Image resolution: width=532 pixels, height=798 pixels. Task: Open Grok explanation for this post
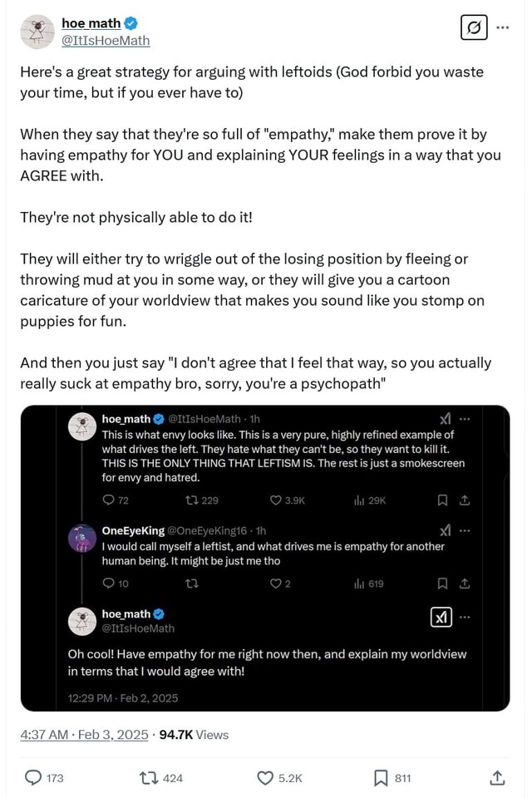474,27
